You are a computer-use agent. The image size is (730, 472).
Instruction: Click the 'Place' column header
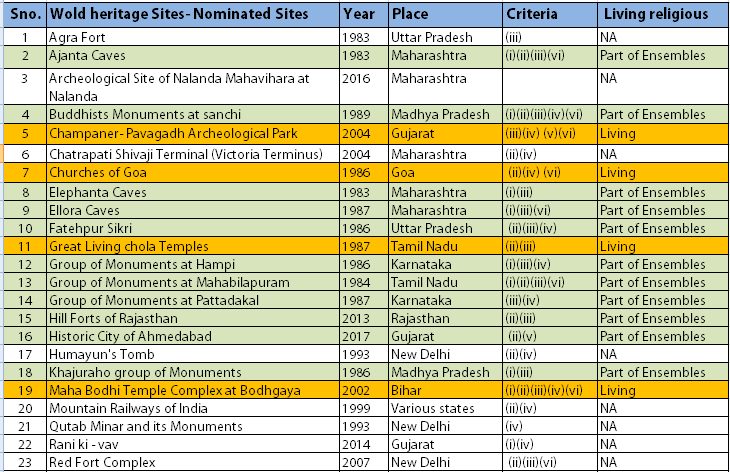pos(411,15)
